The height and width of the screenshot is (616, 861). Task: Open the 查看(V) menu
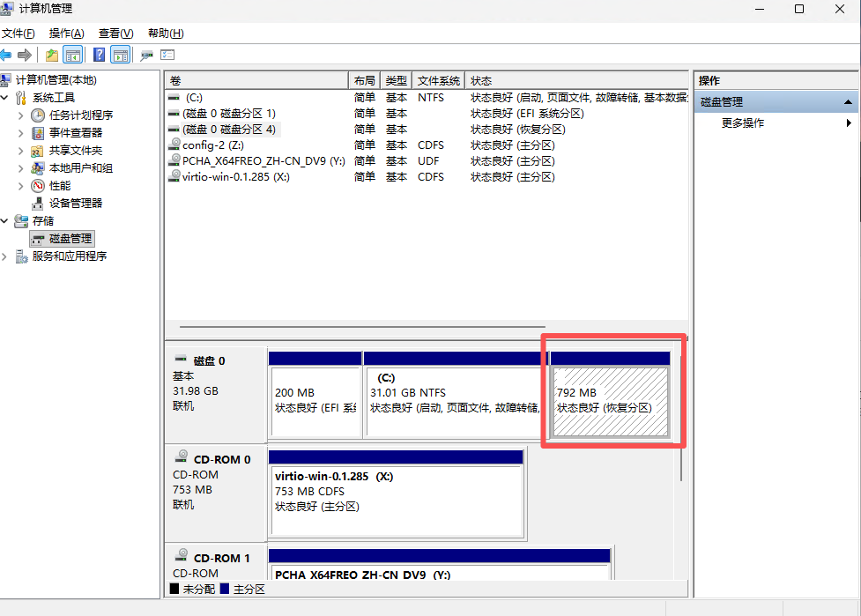click(x=115, y=33)
